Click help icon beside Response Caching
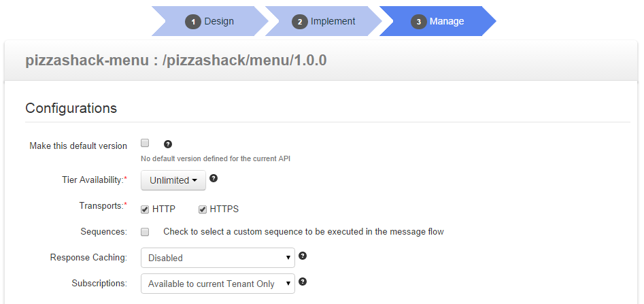Viewport: 644px width, 304px height. 303,256
